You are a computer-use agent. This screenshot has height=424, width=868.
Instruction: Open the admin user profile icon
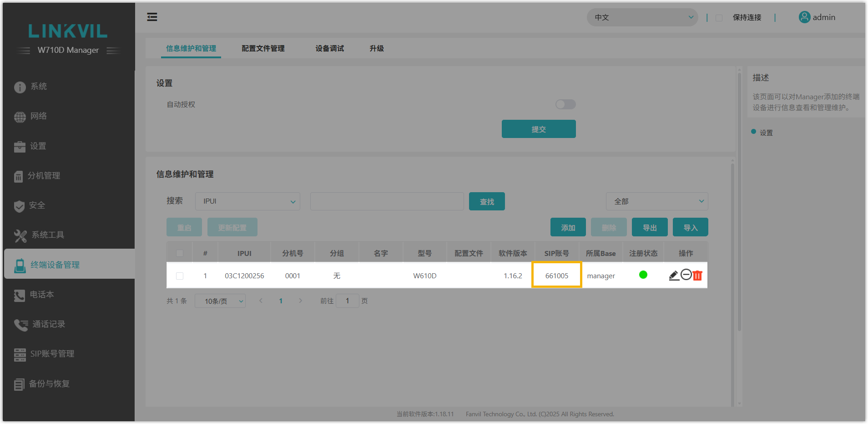[804, 17]
